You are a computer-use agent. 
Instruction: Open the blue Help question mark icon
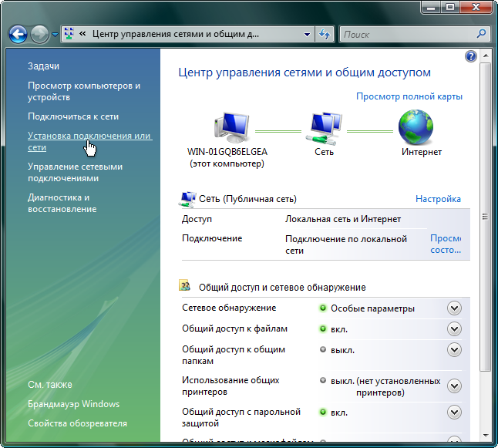471,56
